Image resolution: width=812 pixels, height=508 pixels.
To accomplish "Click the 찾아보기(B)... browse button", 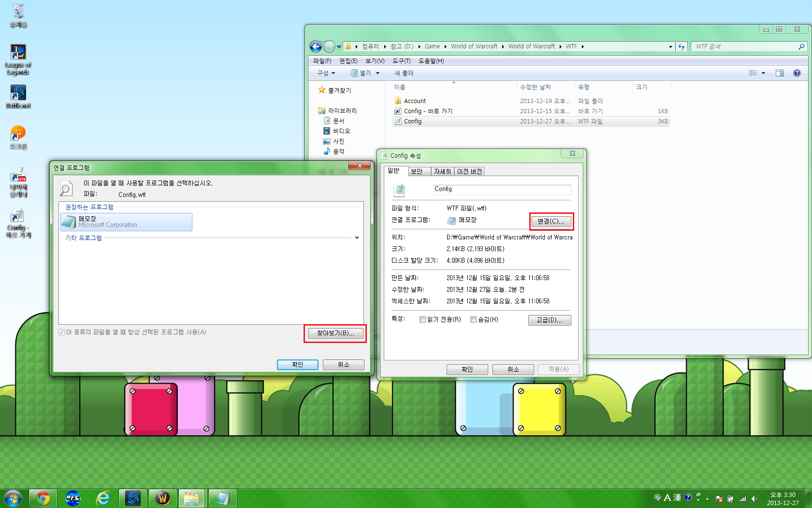I will point(335,333).
